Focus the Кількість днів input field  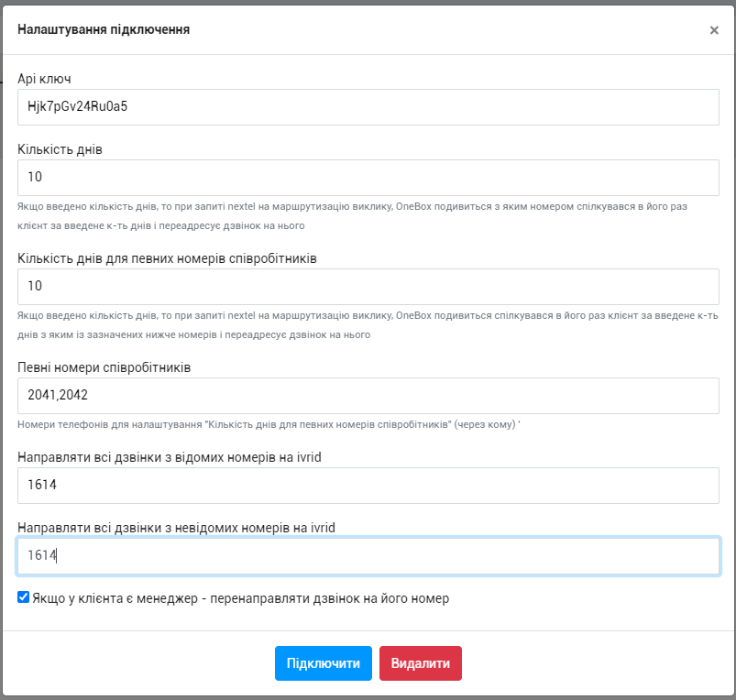click(368, 178)
